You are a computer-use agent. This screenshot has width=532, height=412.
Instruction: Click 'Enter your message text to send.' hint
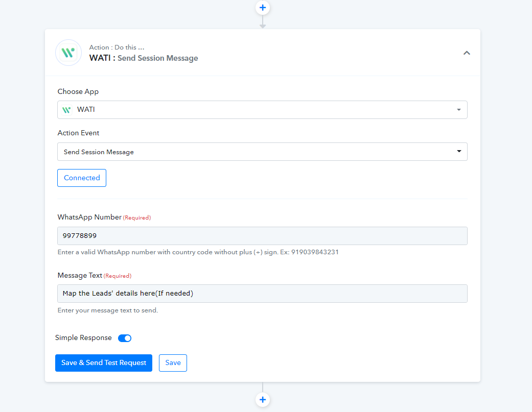click(108, 310)
